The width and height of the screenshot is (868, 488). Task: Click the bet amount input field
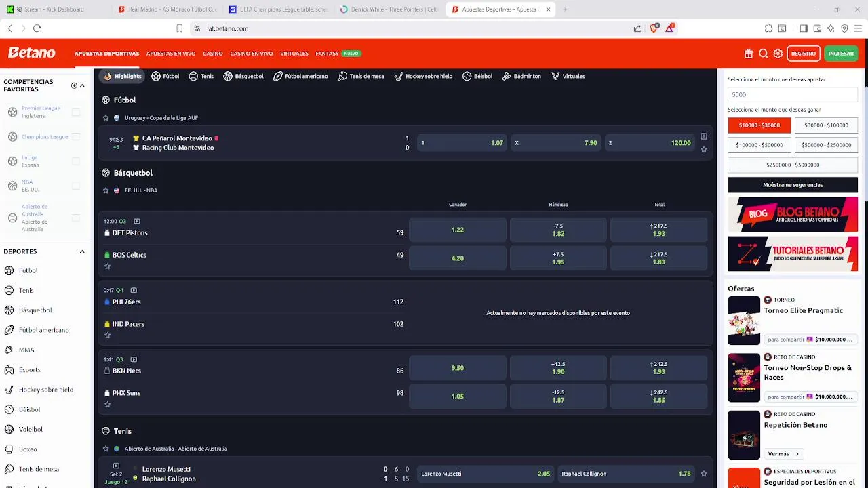793,95
